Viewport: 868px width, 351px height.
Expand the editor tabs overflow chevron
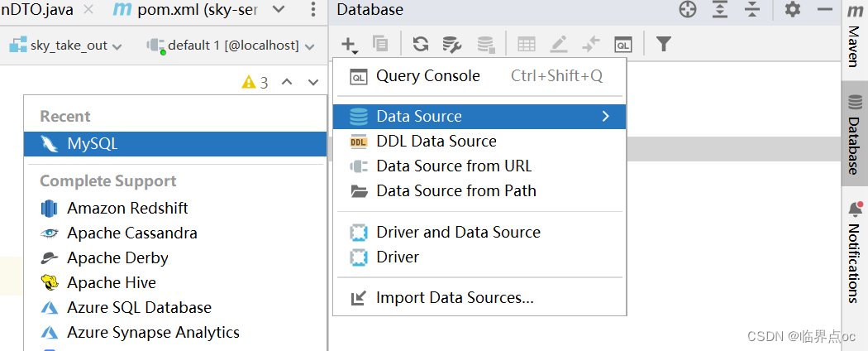pyautogui.click(x=279, y=10)
